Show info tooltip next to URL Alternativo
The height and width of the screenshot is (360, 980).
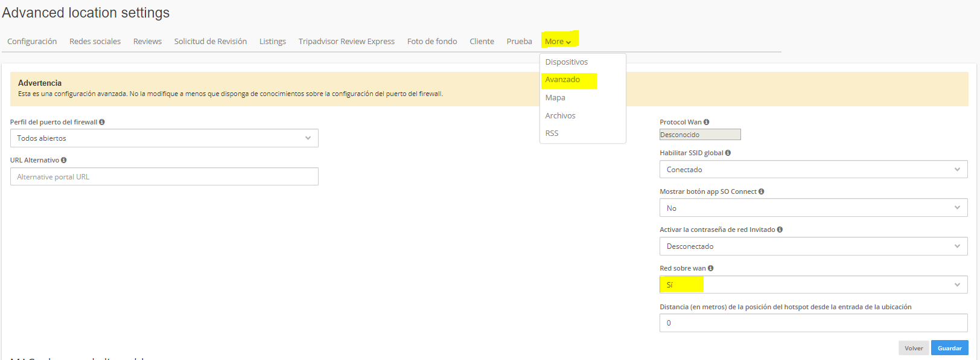pyautogui.click(x=64, y=160)
